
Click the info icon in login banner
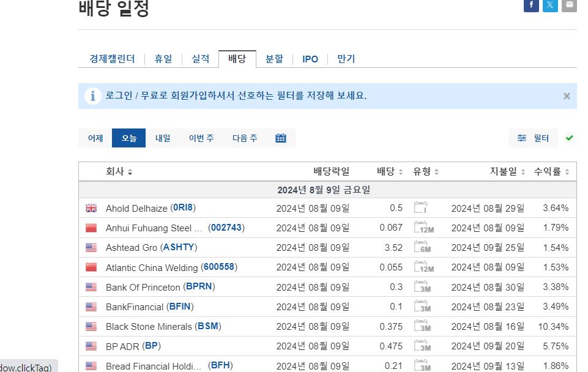(x=92, y=96)
